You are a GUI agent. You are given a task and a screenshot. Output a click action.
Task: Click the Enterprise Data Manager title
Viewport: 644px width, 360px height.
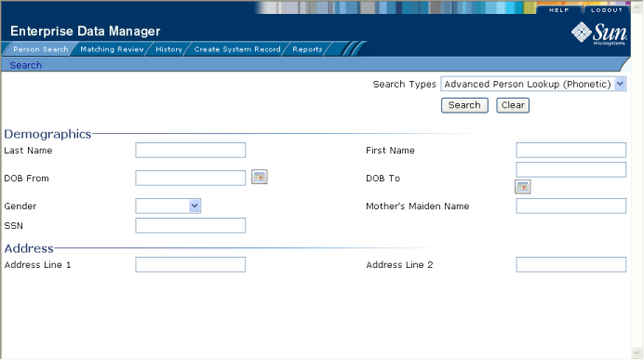click(x=85, y=32)
